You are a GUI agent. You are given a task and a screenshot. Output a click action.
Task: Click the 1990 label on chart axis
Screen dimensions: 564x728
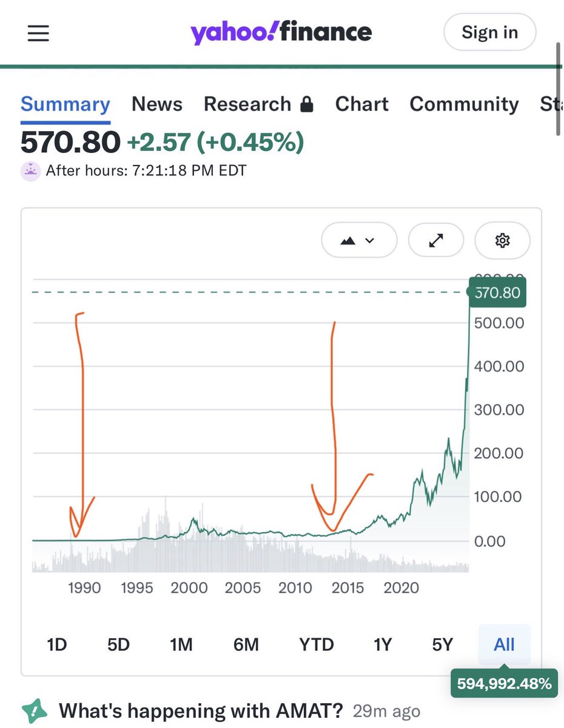click(84, 588)
